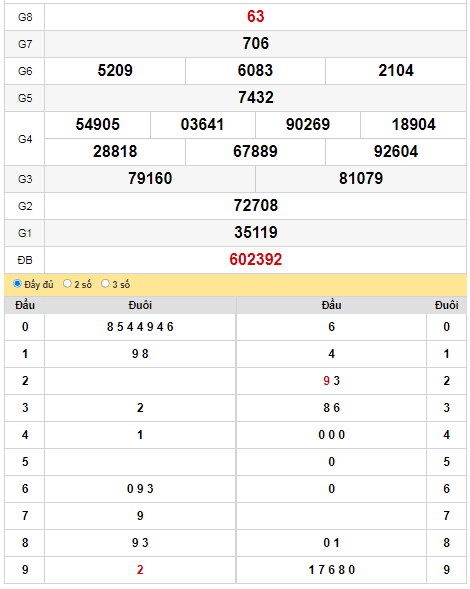Screen dimensions: 470x589
Task: Click G3 number 79160
Action: click(150, 178)
